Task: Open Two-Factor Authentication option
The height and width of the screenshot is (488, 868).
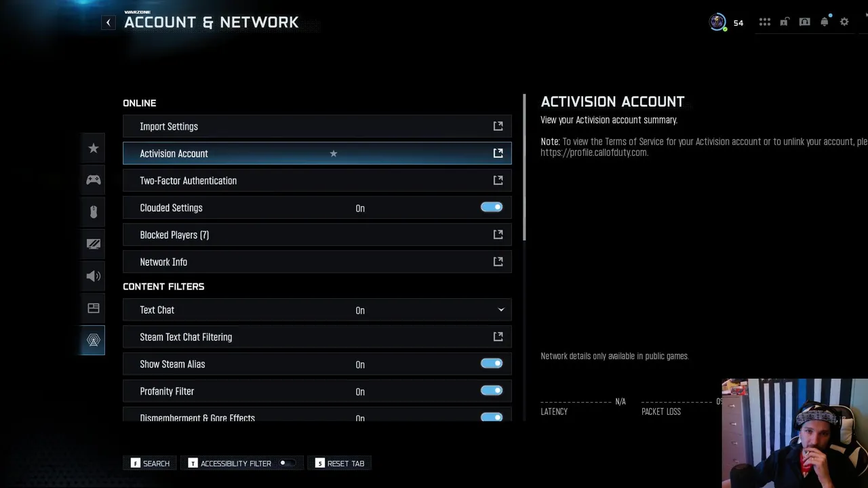Action: [317, 181]
